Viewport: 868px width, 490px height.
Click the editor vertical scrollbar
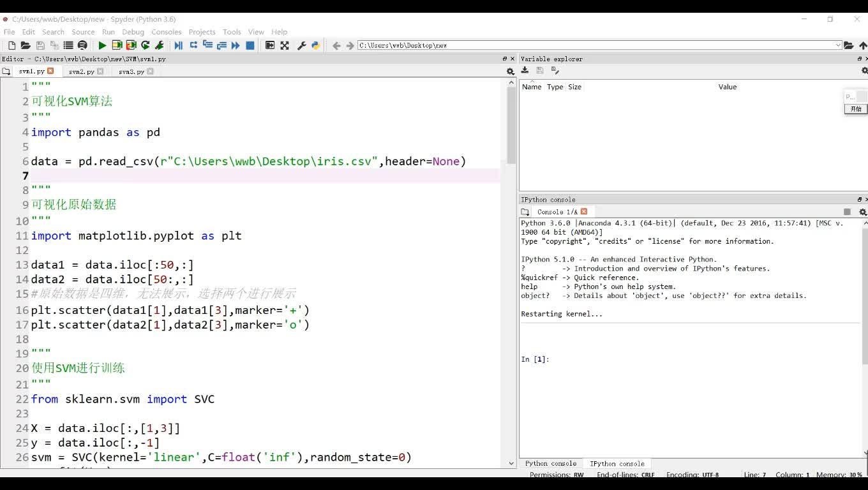coord(511,128)
